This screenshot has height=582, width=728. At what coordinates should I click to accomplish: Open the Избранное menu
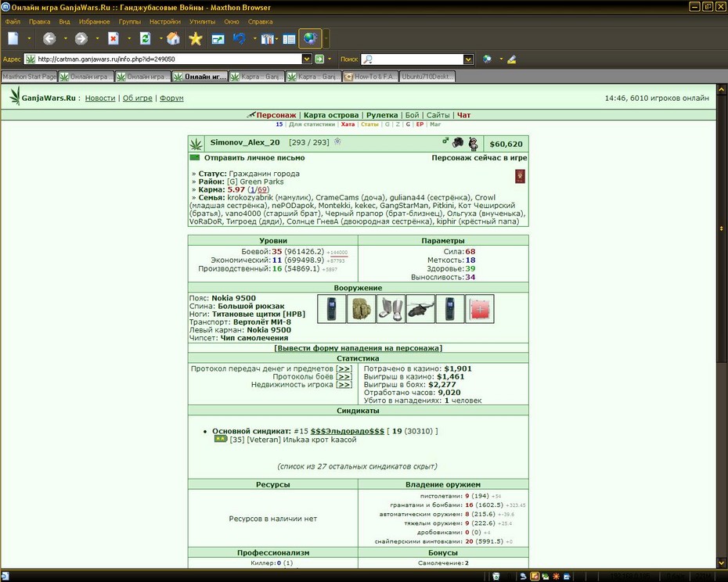pyautogui.click(x=94, y=21)
